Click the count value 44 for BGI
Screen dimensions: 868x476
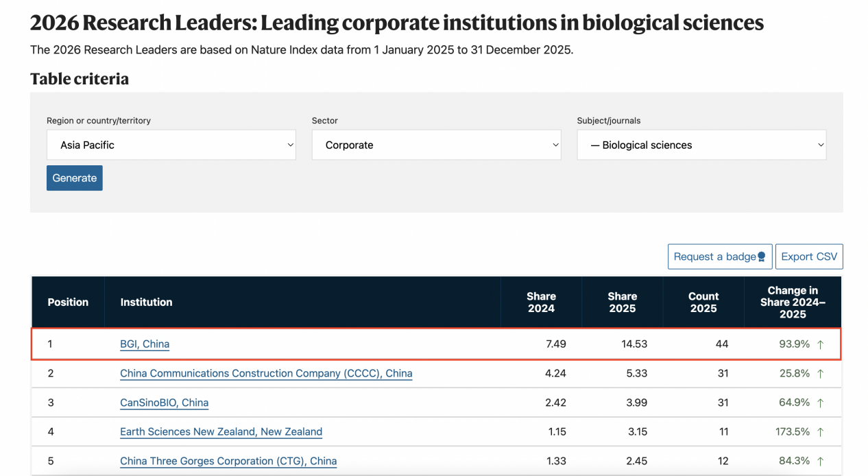pyautogui.click(x=722, y=344)
